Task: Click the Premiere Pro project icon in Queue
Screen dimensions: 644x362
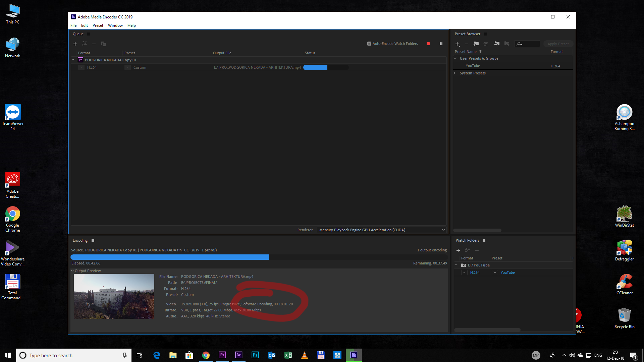Action: (80, 60)
